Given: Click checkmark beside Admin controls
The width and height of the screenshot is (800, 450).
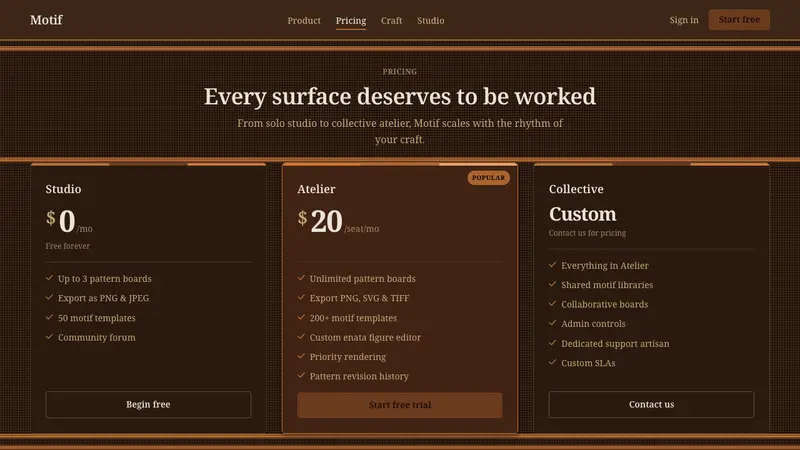Looking at the screenshot, I should point(553,323).
